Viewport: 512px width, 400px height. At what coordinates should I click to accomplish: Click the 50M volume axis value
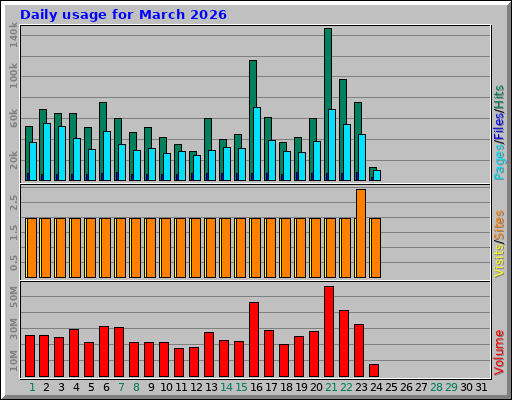[13, 297]
